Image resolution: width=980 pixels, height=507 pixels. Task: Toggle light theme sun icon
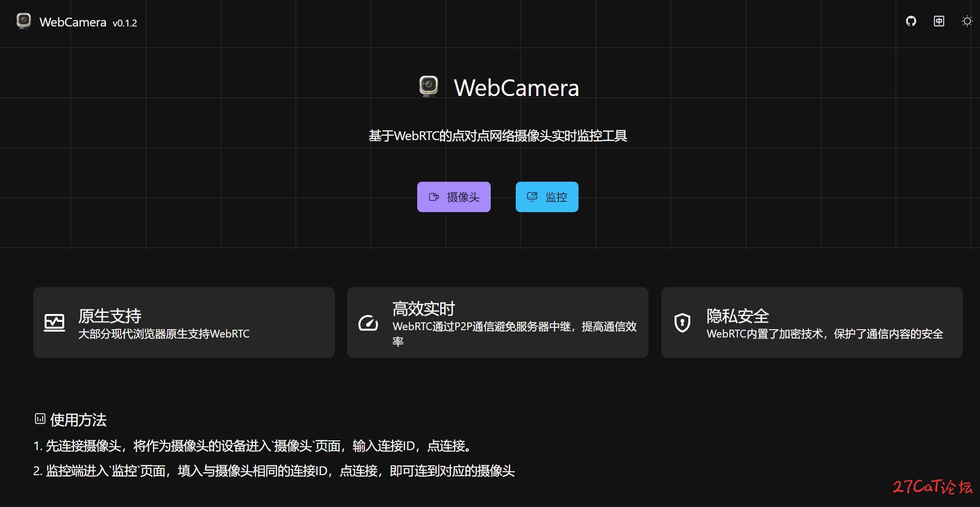(x=967, y=21)
